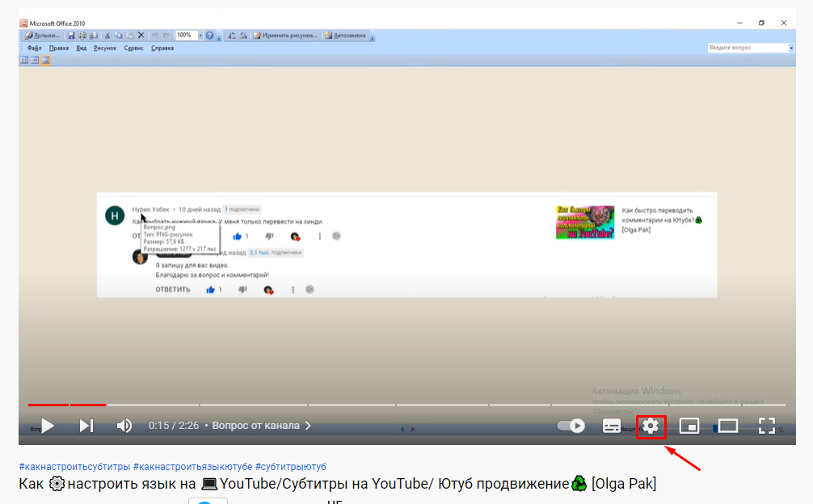Open the 100% zoom dropdown
This screenshot has width=813, height=504.
200,36
